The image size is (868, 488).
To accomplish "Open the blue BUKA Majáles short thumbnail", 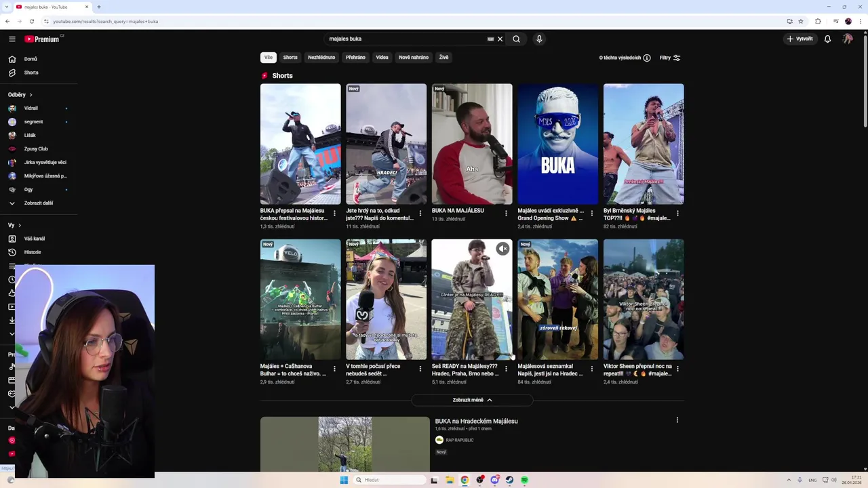I will click(558, 144).
